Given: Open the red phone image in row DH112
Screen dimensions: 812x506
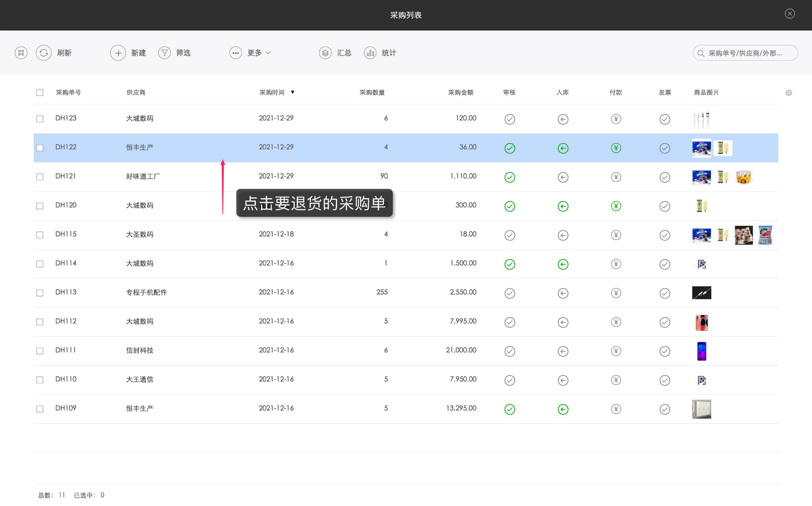Looking at the screenshot, I should pos(702,322).
